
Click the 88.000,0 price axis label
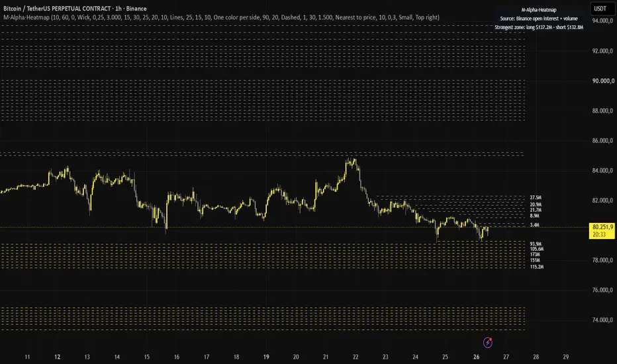pos(602,111)
